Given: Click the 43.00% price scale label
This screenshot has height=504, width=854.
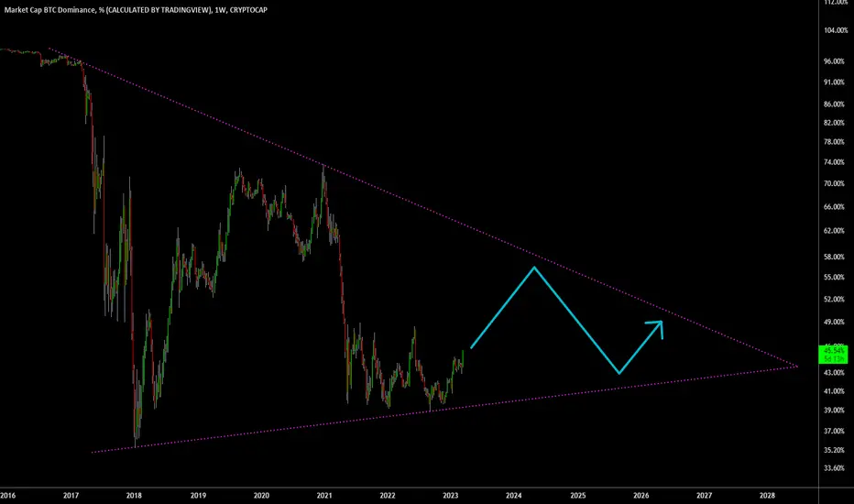Looking at the screenshot, I should point(835,373).
